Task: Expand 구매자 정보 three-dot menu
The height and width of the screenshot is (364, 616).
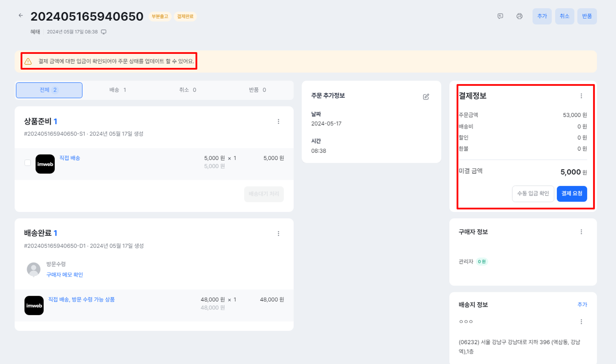Action: point(581,232)
